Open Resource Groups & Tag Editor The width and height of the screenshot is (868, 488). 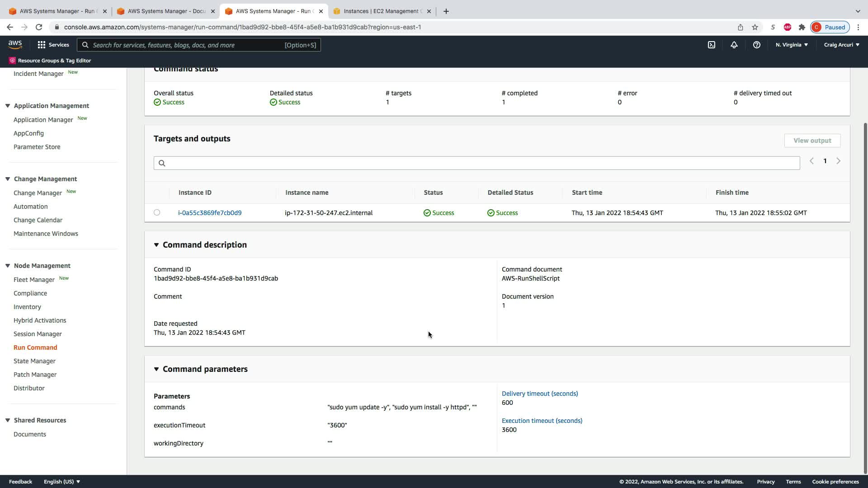[50, 61]
